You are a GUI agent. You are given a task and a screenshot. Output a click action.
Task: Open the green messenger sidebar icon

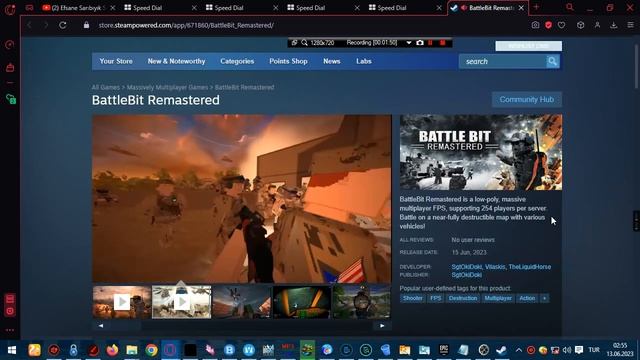(11, 99)
